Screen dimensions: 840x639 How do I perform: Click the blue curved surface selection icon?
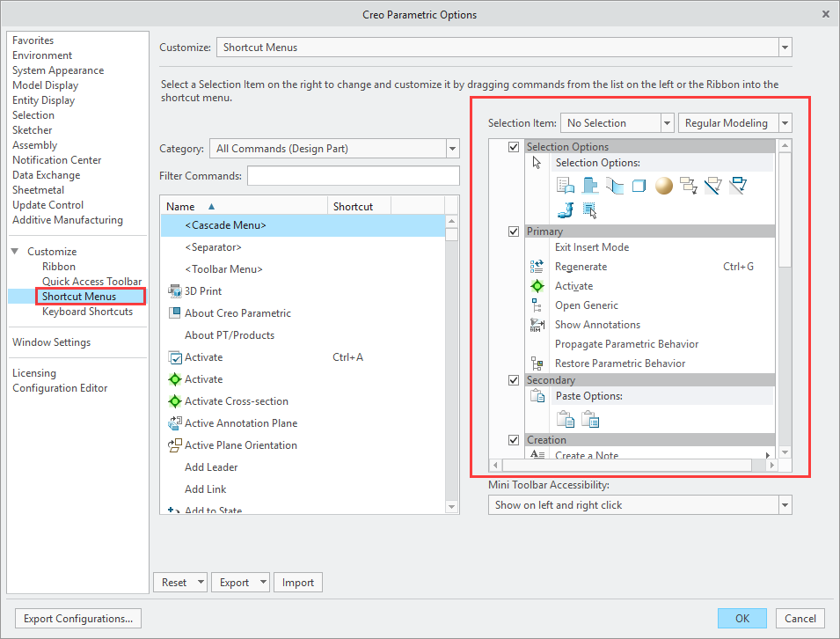coord(615,186)
